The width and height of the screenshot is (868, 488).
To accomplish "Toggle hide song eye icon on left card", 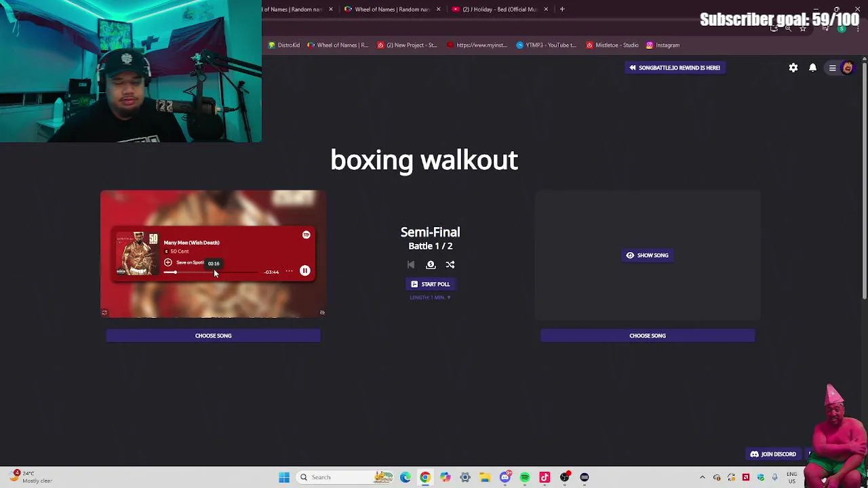I will click(322, 312).
